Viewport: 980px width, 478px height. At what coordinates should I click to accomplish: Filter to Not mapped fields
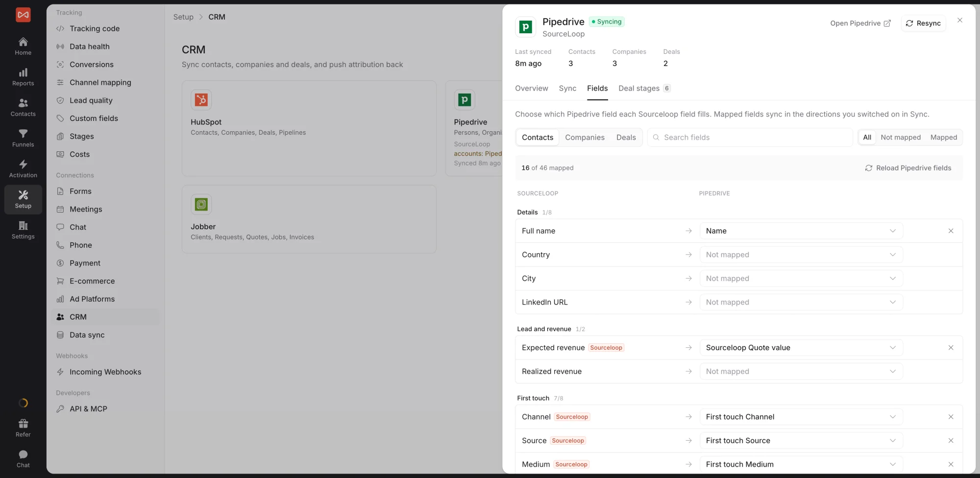pos(901,138)
